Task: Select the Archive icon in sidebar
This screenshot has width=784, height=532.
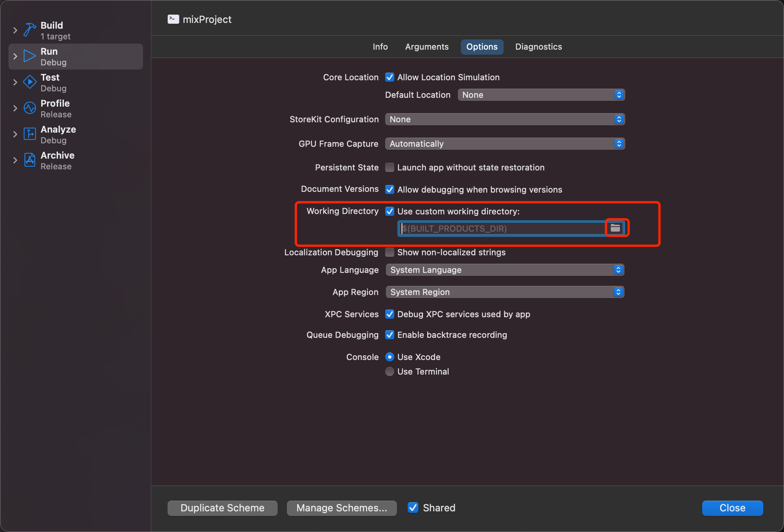Action: [x=30, y=160]
